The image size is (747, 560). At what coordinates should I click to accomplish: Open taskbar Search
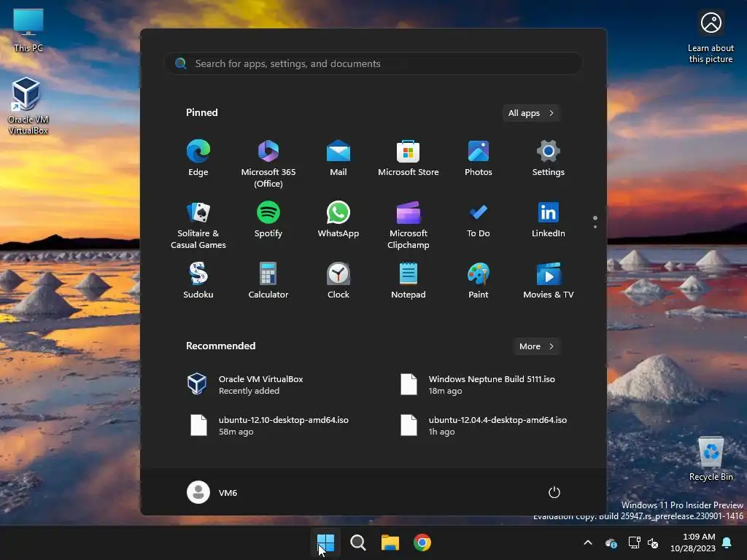[357, 542]
